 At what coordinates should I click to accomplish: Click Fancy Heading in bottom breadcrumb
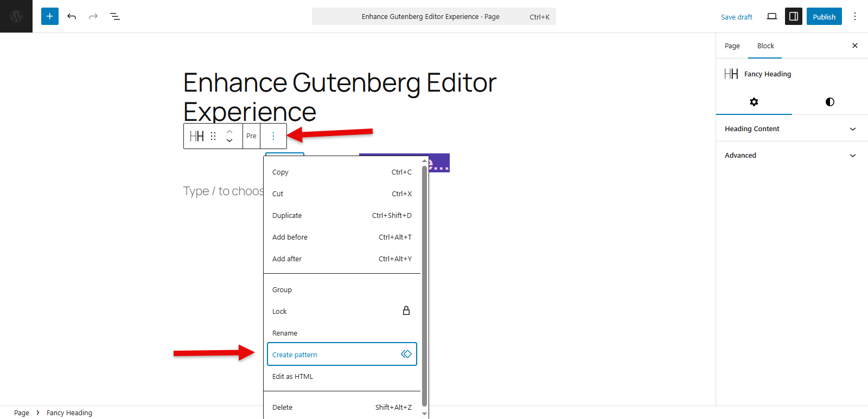69,412
